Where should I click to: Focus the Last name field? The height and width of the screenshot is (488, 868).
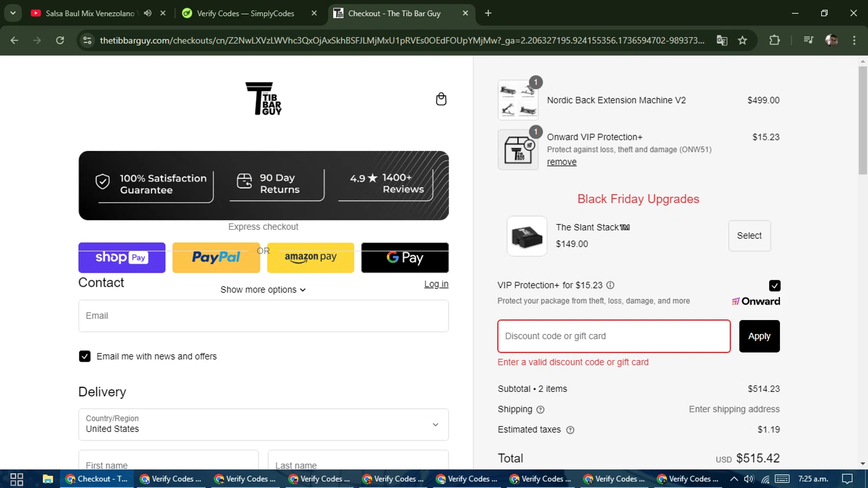pos(358,460)
